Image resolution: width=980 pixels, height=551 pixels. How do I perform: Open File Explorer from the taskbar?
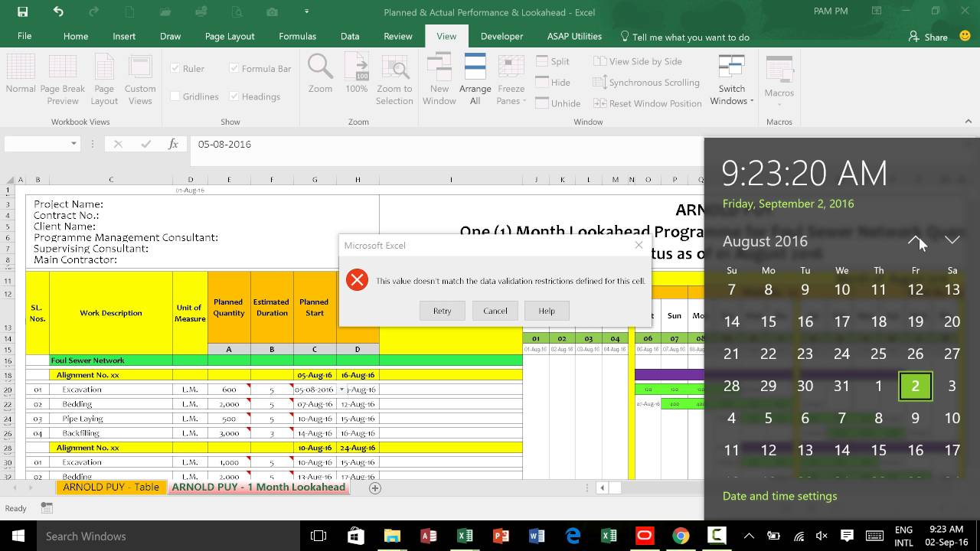[x=392, y=536]
